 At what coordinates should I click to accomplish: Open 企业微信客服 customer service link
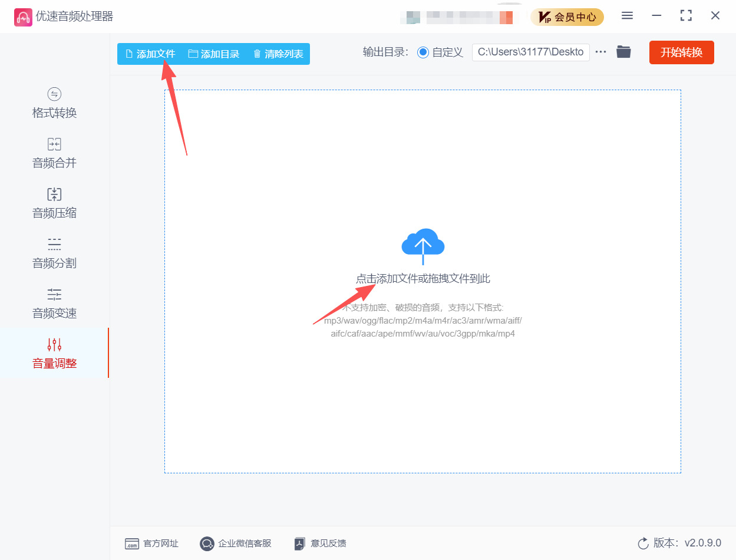click(236, 543)
